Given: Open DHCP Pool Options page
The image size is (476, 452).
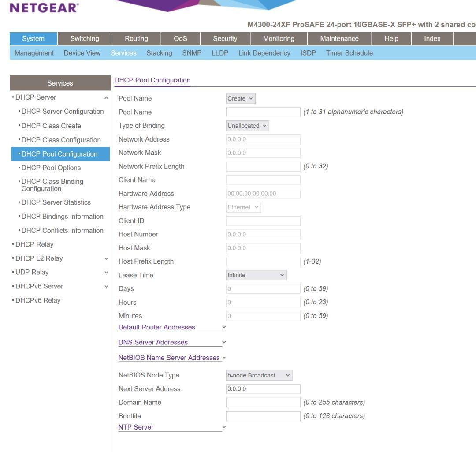Looking at the screenshot, I should point(51,168).
